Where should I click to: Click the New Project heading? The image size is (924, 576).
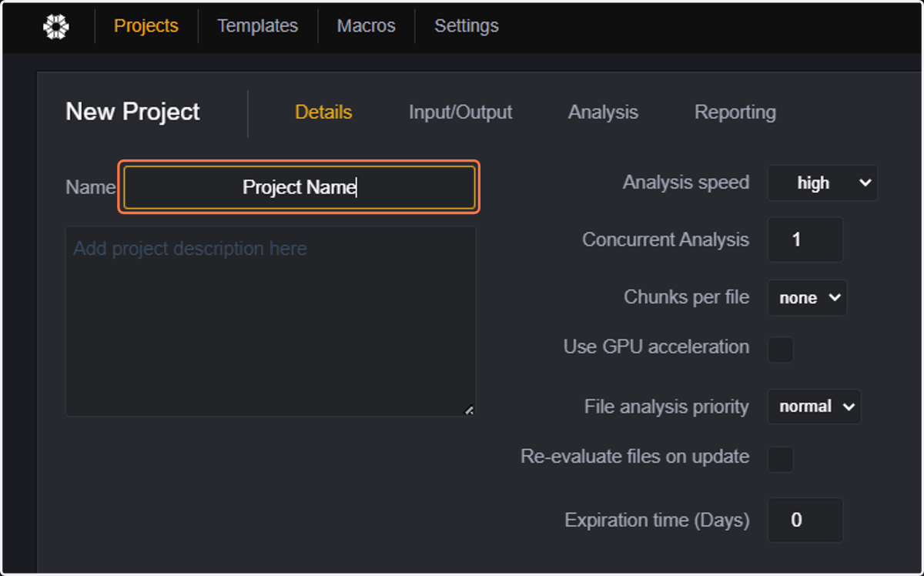132,112
